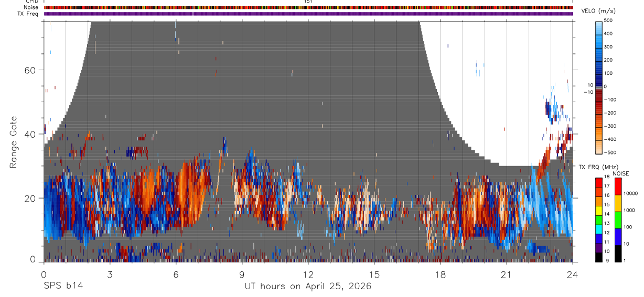This screenshot has height=297, width=644.
Task: Click the '3' UT hour tick label
Action: (110, 274)
